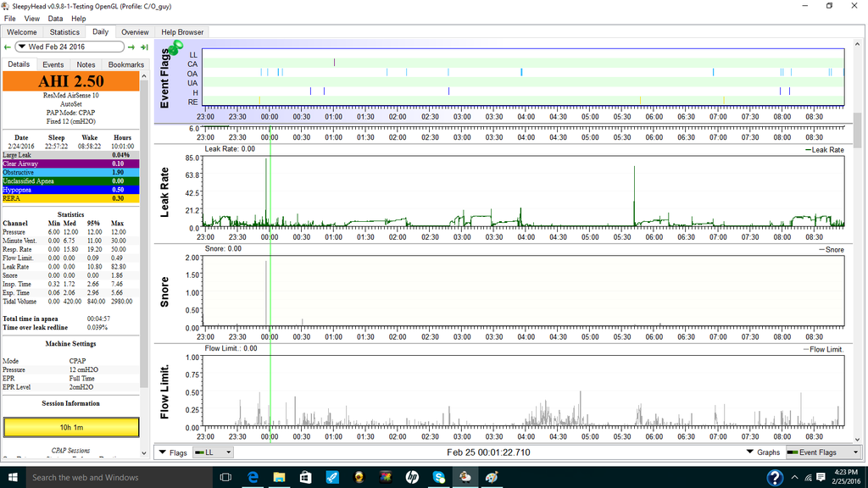Open Windows Store from taskbar
868x488 pixels.
tap(305, 477)
